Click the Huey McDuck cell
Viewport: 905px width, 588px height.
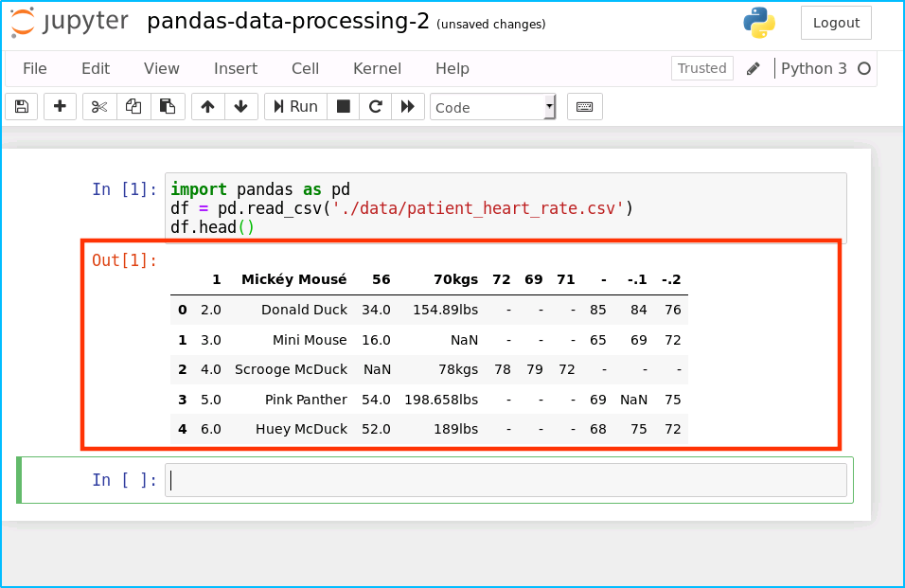click(301, 429)
